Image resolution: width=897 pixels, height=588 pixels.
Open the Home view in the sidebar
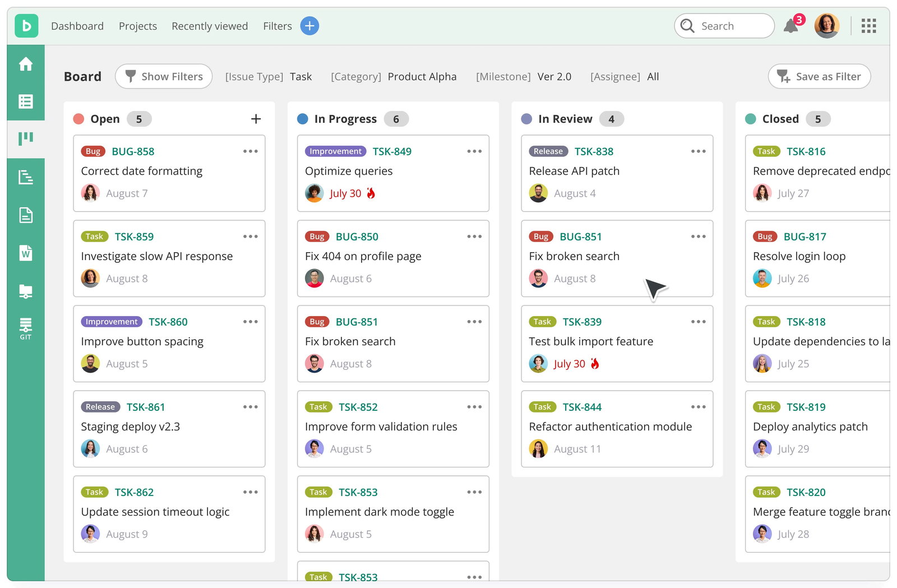(26, 64)
